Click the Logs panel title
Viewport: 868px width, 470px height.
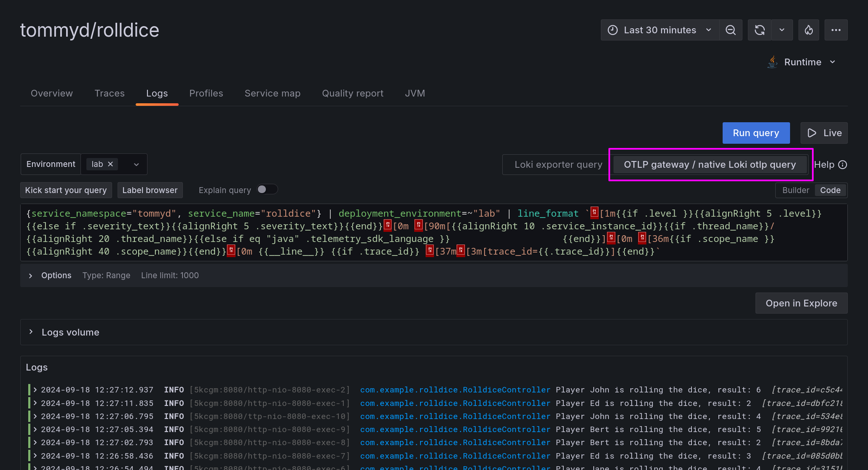pyautogui.click(x=37, y=367)
